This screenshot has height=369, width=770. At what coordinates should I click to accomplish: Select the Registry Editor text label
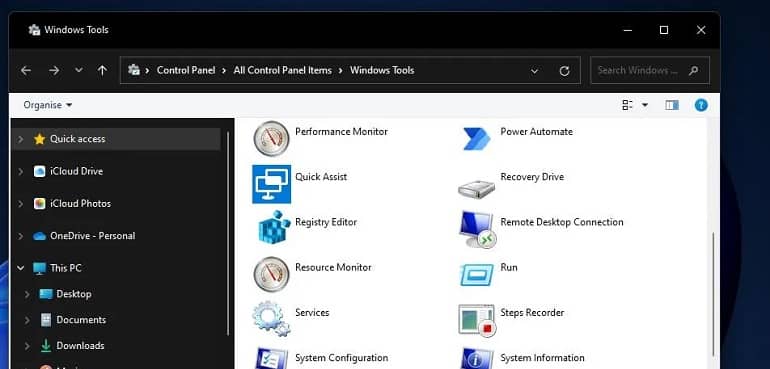coord(326,222)
